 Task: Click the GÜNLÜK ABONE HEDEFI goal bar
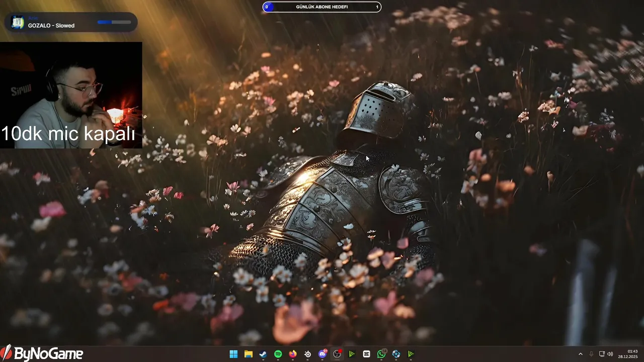(x=322, y=7)
